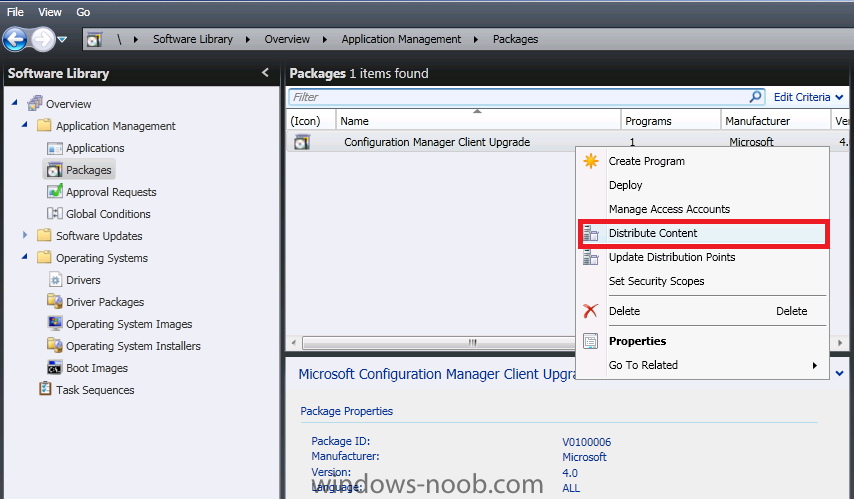Screen dimensions: 854x499
Task: Choose Deploy from the context menu
Action: click(x=625, y=185)
